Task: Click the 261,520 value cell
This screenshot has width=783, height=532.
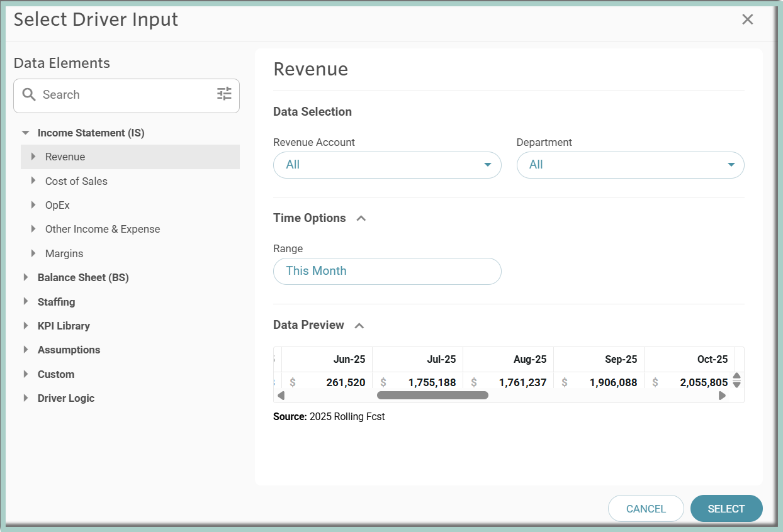Action: (327, 382)
